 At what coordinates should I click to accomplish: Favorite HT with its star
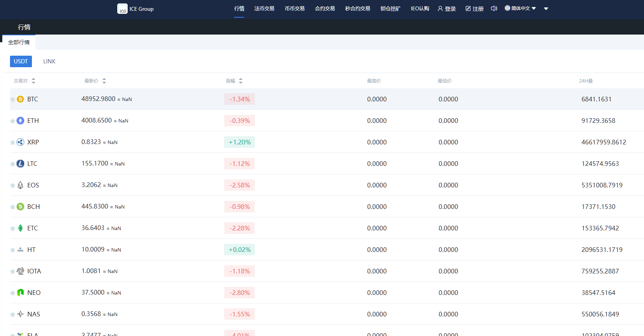(13, 250)
